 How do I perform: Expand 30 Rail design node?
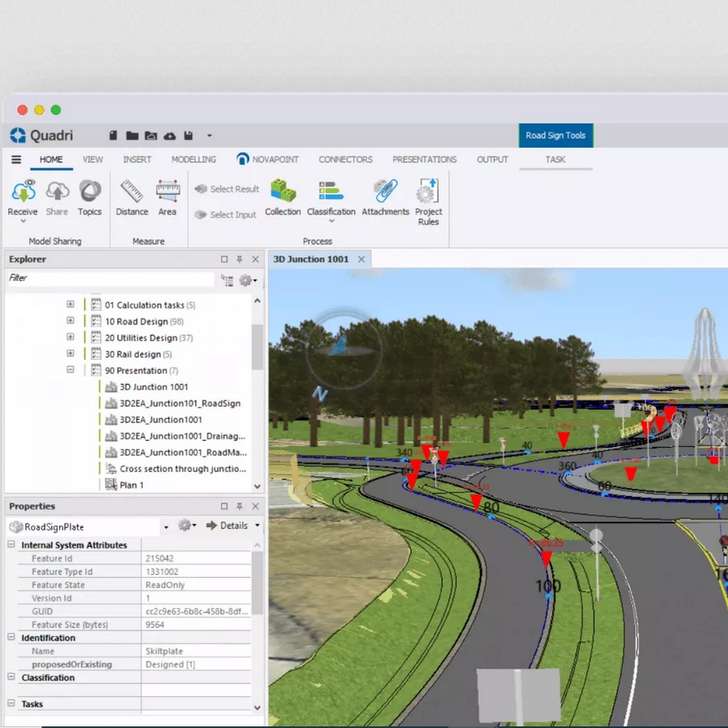coord(71,353)
